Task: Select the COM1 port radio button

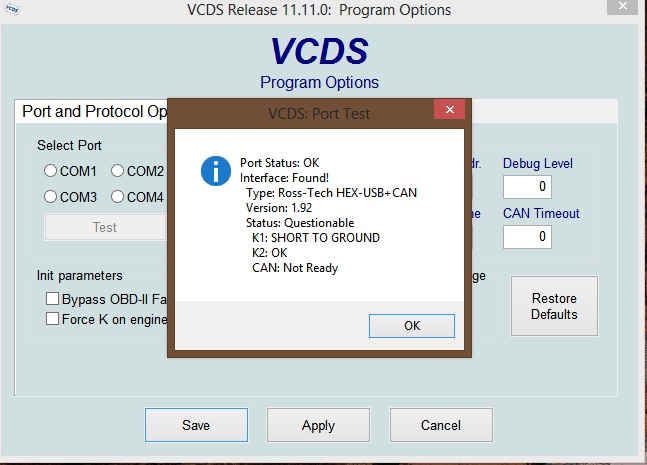Action: (x=50, y=171)
